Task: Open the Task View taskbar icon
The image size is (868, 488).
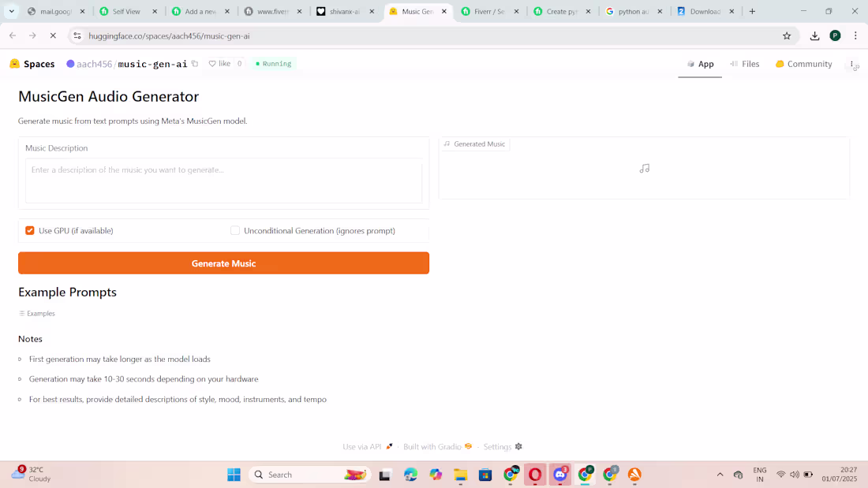Action: pyautogui.click(x=385, y=475)
